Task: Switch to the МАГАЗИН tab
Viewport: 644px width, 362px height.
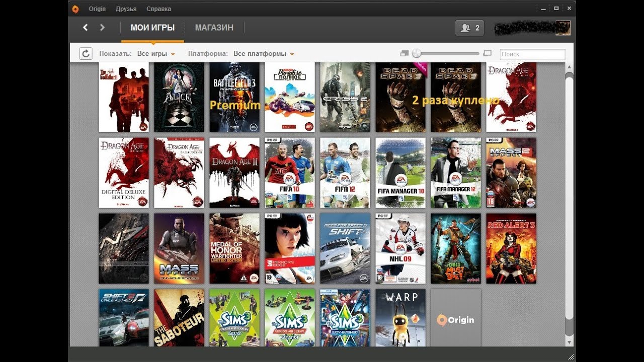Action: pos(214,28)
